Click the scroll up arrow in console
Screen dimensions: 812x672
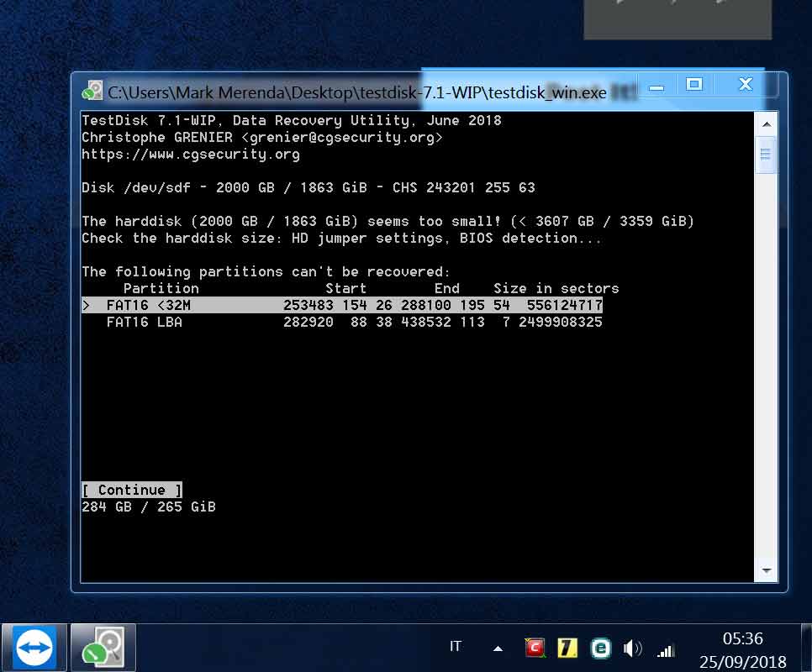(x=767, y=124)
